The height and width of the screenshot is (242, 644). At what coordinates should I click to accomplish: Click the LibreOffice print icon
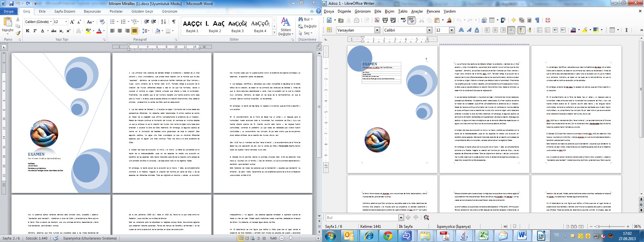pos(385,20)
